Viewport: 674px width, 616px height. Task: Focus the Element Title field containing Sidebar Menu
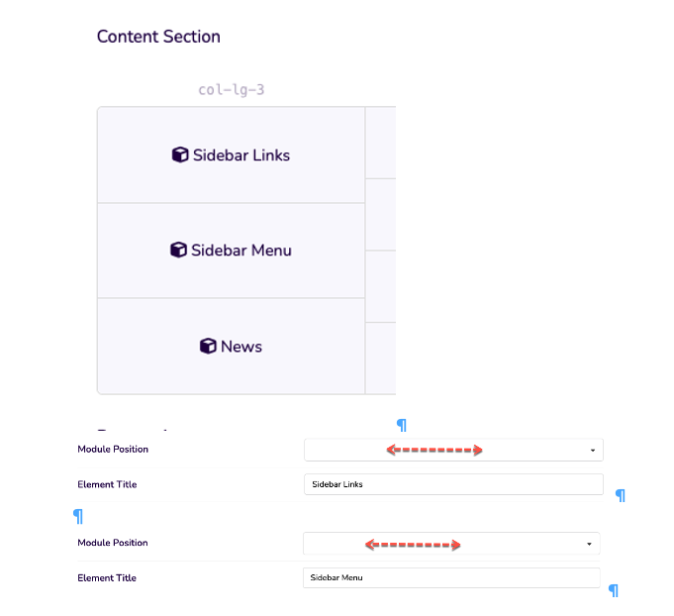pos(451,577)
